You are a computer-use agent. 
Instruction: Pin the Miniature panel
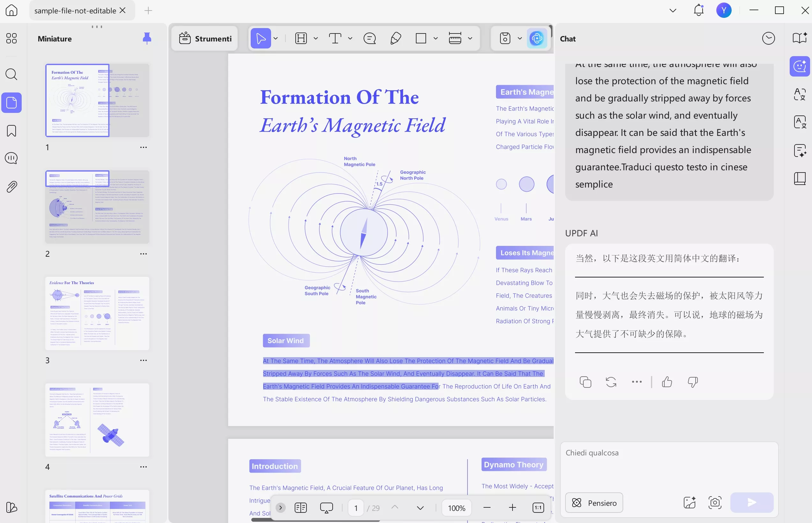[x=147, y=38]
